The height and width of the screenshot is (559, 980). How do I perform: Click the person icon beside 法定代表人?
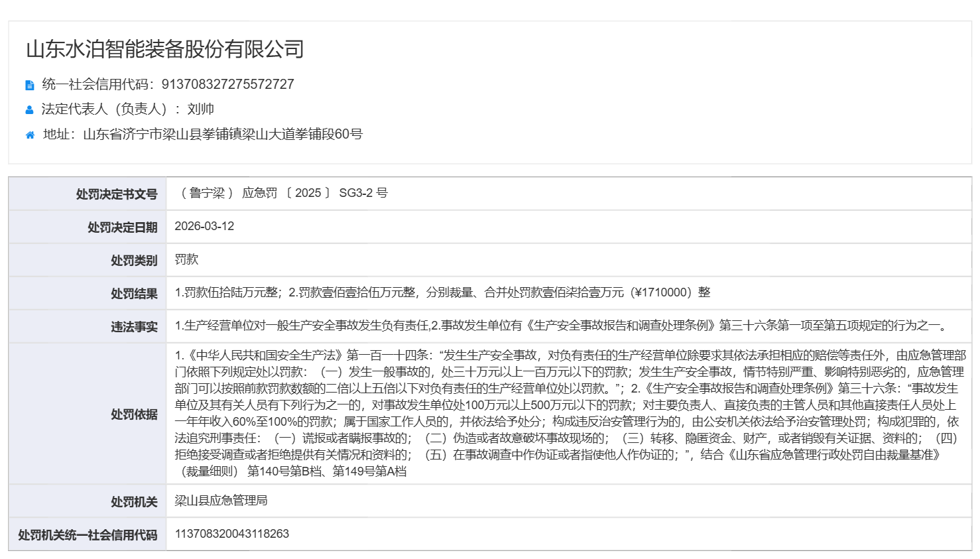click(x=30, y=110)
